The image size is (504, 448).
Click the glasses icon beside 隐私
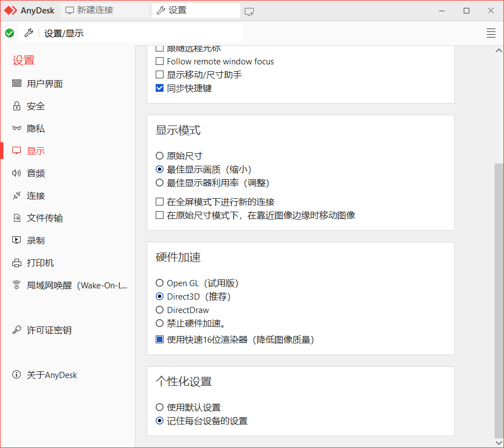pos(17,128)
